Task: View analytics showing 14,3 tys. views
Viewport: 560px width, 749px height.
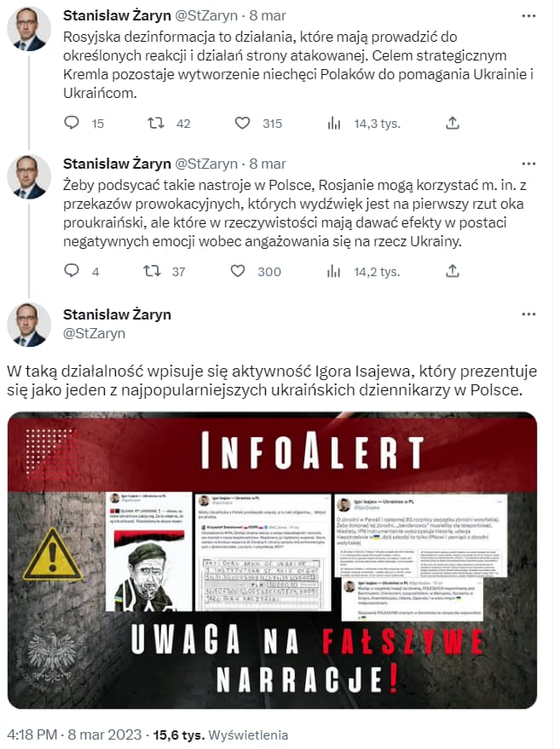Action: [363, 124]
